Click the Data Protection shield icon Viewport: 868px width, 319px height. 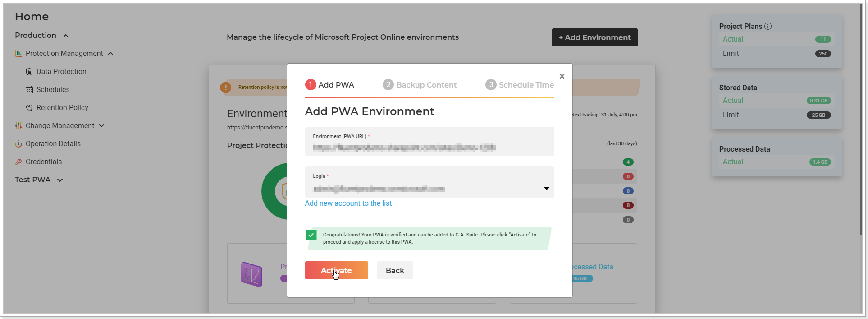pos(29,72)
